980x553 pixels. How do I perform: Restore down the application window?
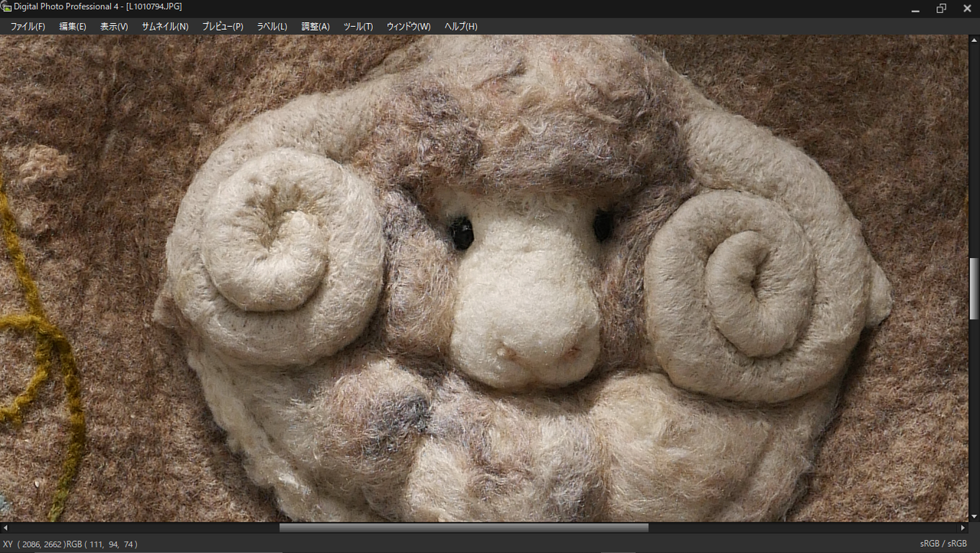click(x=942, y=8)
